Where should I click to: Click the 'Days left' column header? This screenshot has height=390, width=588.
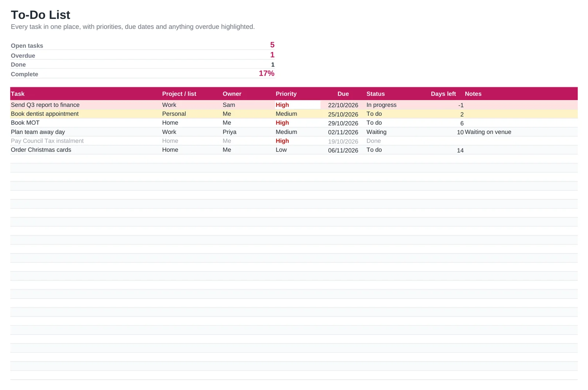coord(443,94)
